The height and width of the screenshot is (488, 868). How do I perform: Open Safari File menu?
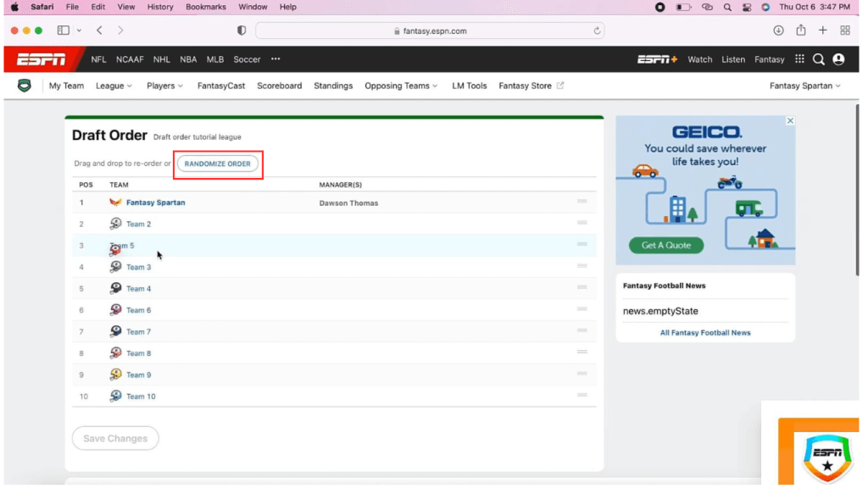(72, 7)
